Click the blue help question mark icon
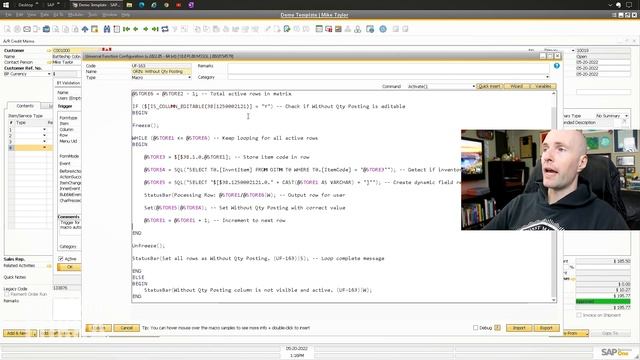Viewport: 640px width, 360px height. click(557, 66)
